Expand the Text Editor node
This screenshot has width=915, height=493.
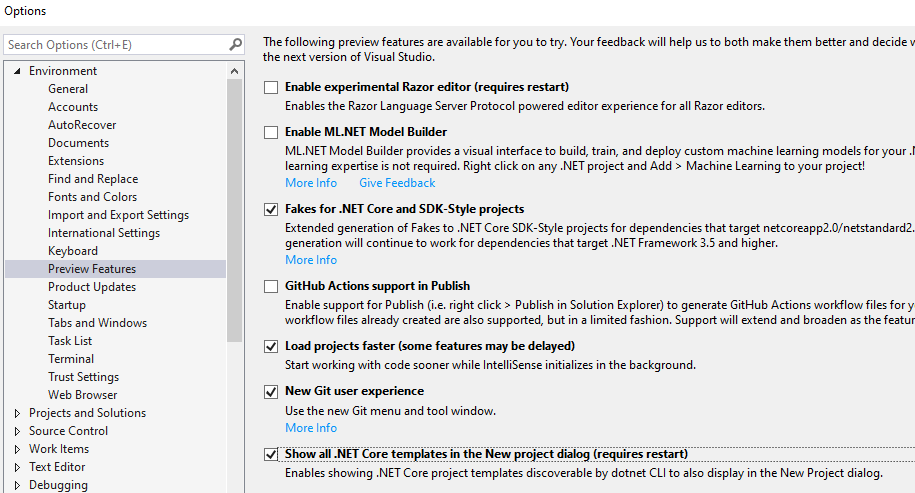[17, 467]
